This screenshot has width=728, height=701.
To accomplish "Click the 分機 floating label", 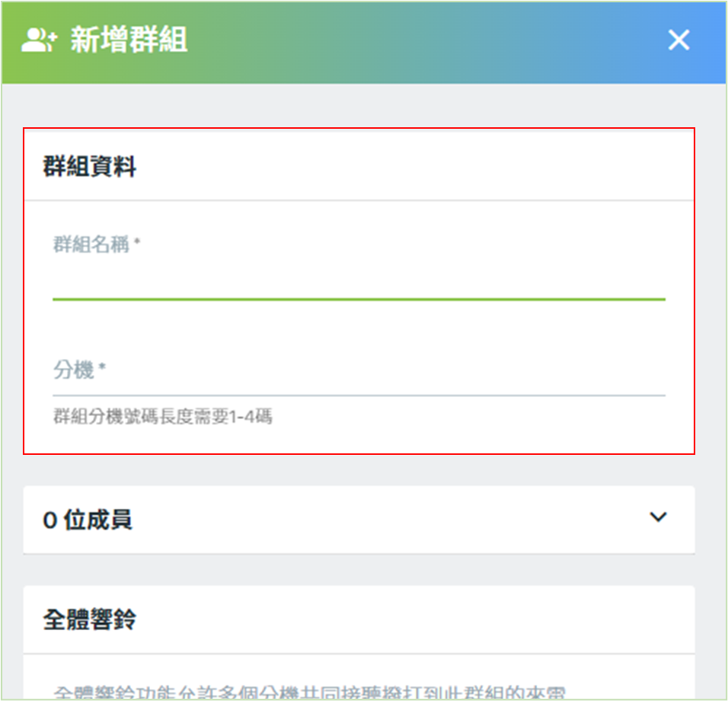I will pyautogui.click(x=73, y=370).
